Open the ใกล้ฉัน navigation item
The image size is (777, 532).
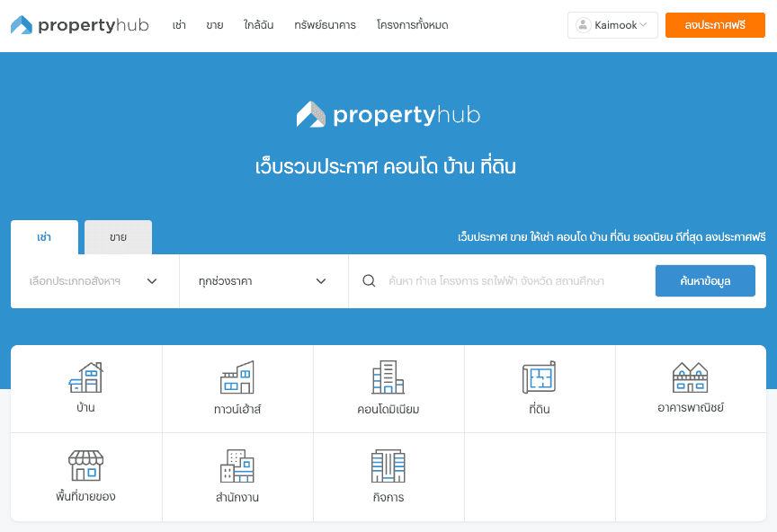258,25
